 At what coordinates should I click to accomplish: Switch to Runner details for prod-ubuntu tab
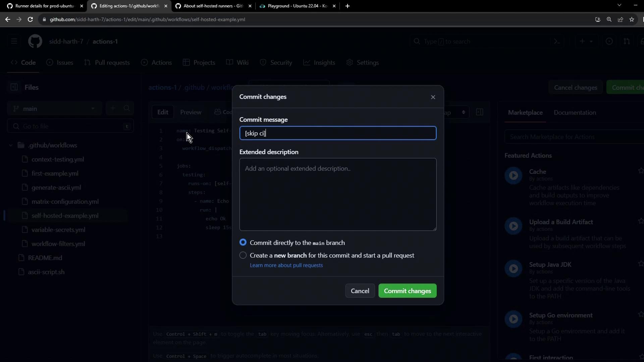44,6
